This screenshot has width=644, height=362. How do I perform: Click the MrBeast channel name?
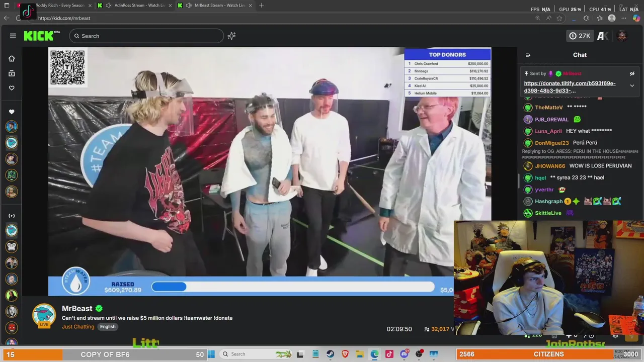(77, 308)
